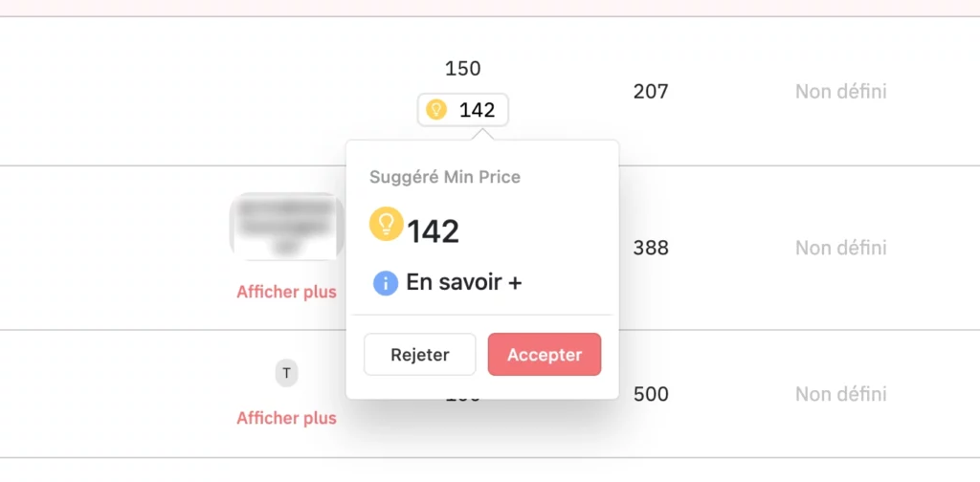Click the 207 value in the first row
Viewport: 980px width, 482px height.
(651, 92)
